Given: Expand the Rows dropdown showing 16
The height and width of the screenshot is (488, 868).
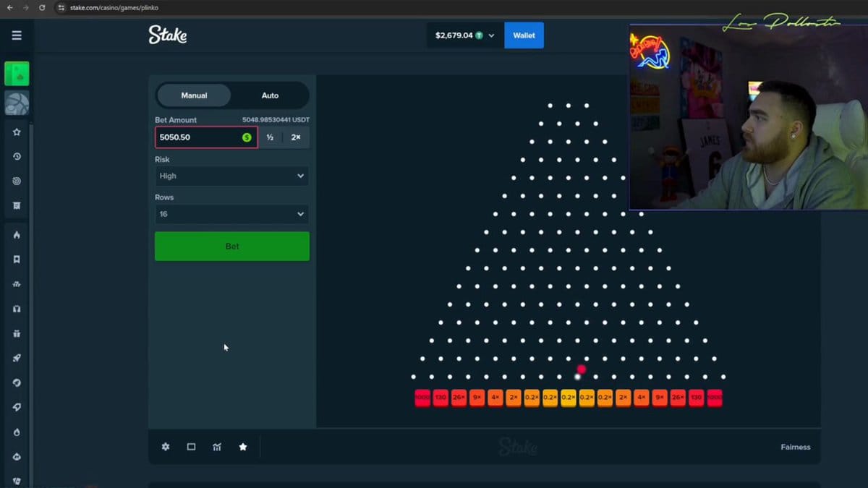Looking at the screenshot, I should [231, 214].
